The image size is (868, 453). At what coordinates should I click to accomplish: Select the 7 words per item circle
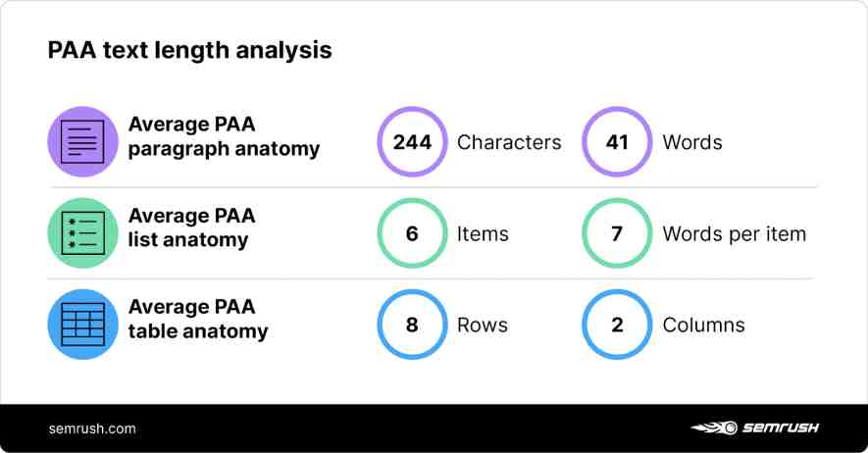pyautogui.click(x=617, y=232)
